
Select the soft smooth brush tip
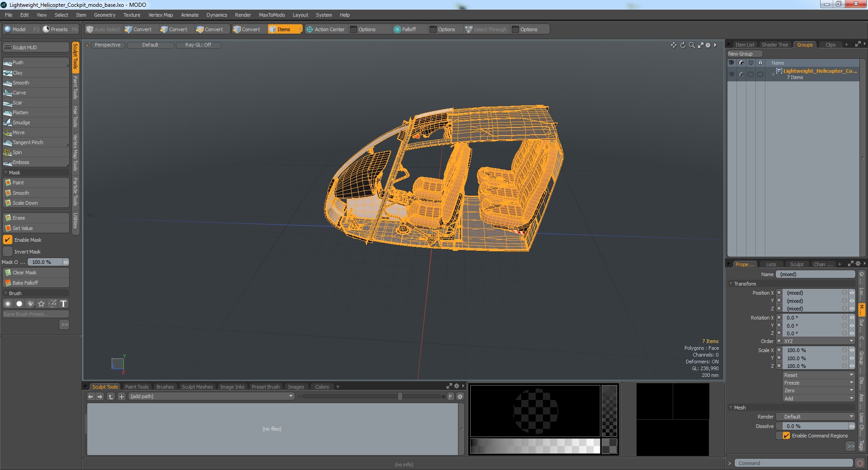[x=8, y=304]
